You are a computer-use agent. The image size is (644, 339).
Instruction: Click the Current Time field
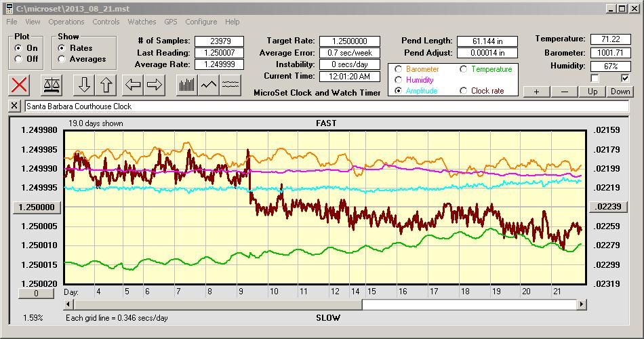tap(350, 76)
